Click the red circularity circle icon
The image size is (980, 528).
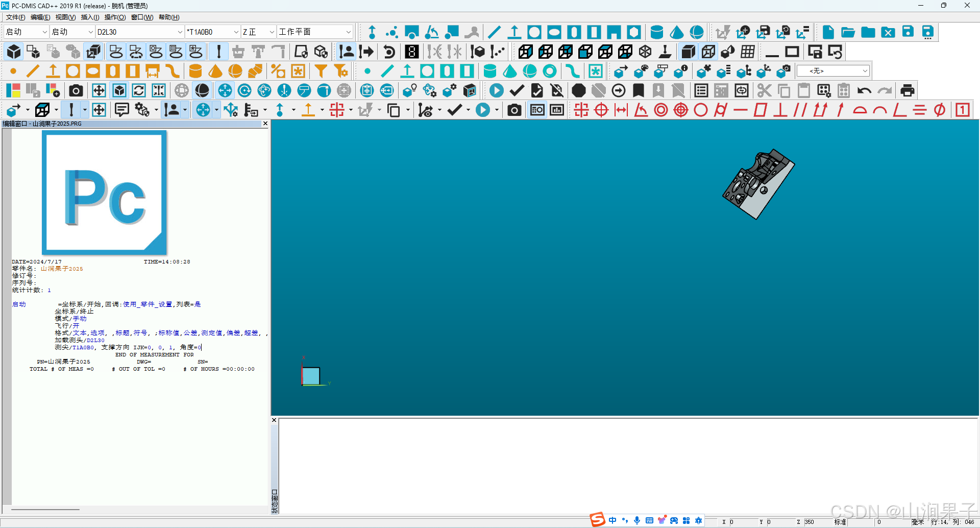[x=701, y=110]
